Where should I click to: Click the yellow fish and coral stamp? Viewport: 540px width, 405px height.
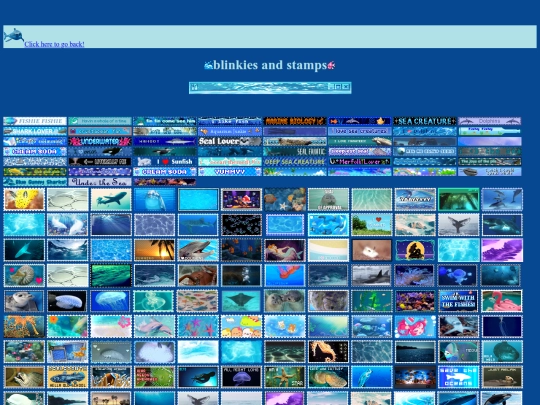click(x=24, y=199)
